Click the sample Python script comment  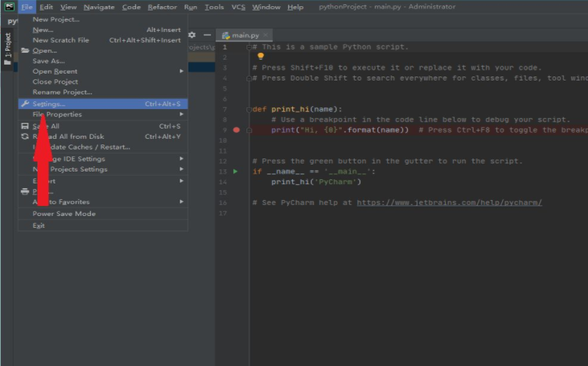coord(330,47)
